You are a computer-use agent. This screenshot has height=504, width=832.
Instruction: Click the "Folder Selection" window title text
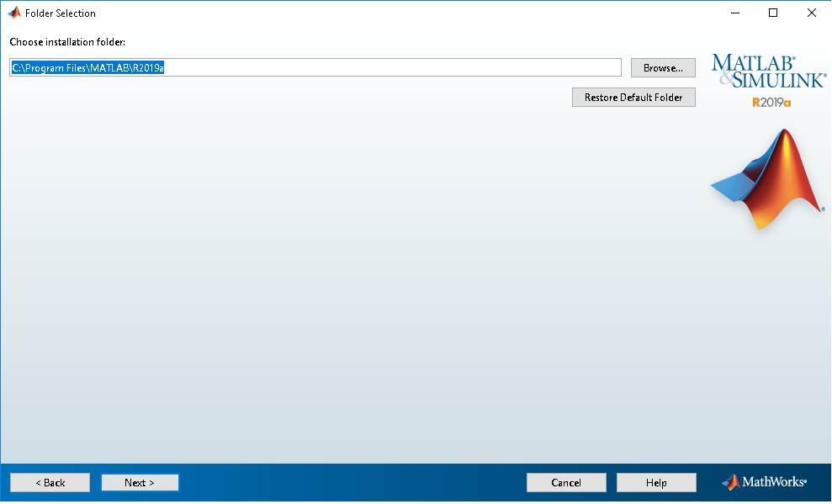(61, 13)
